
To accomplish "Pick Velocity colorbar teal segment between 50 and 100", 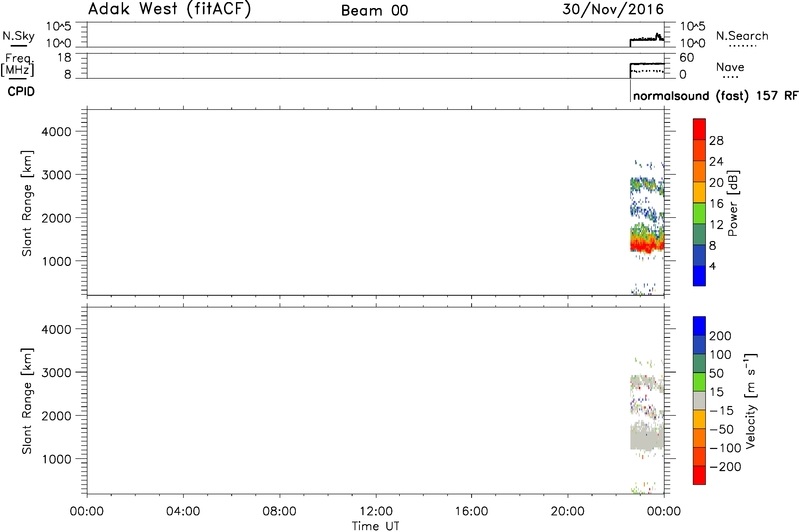I will coord(699,364).
